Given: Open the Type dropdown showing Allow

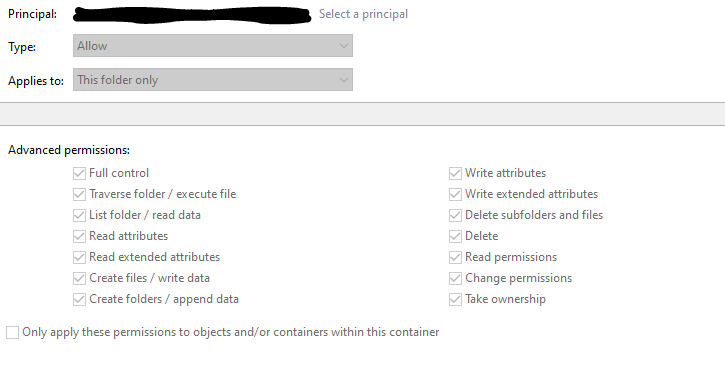Looking at the screenshot, I should (213, 46).
